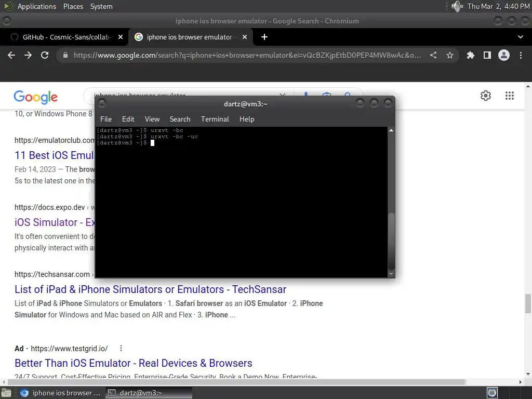Open new tab with plus button
The width and height of the screenshot is (532, 399).
point(264,37)
